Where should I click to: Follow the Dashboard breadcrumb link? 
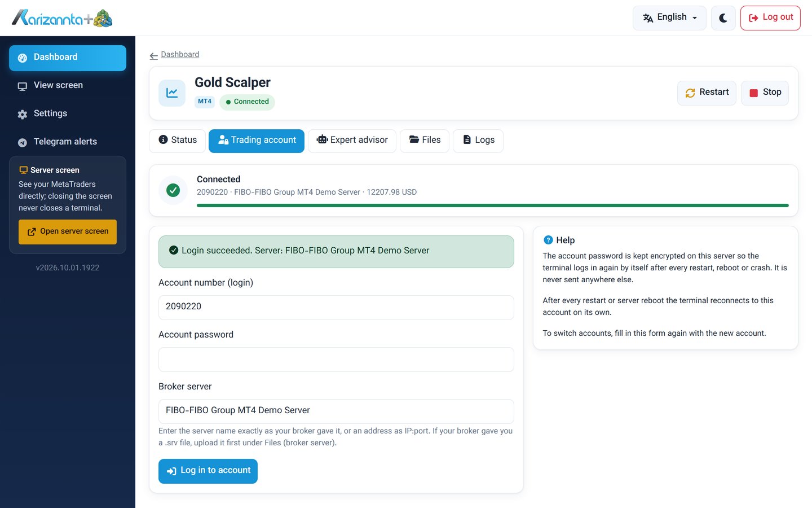(x=180, y=55)
